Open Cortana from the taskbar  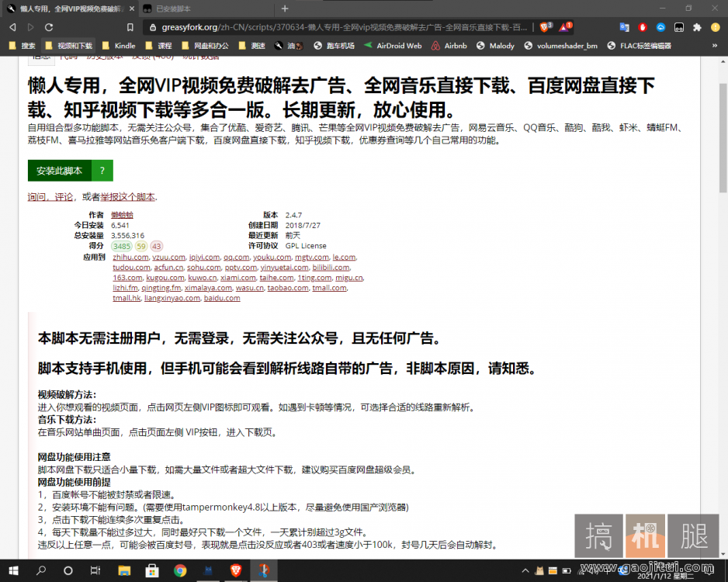[x=68, y=570]
